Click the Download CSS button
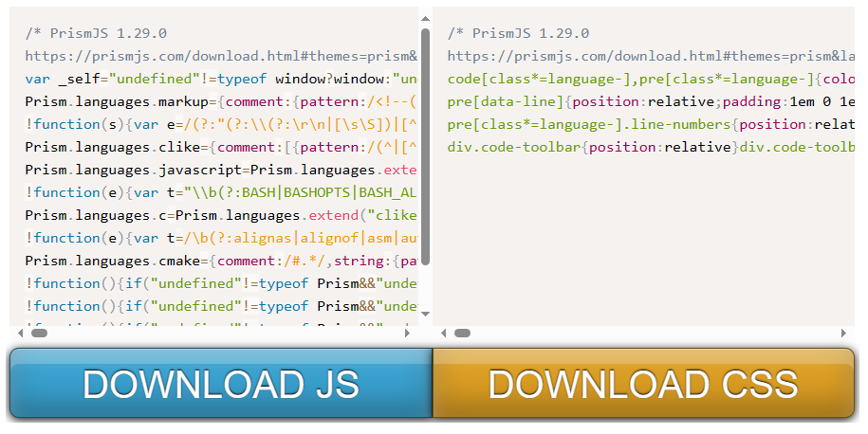 point(643,384)
